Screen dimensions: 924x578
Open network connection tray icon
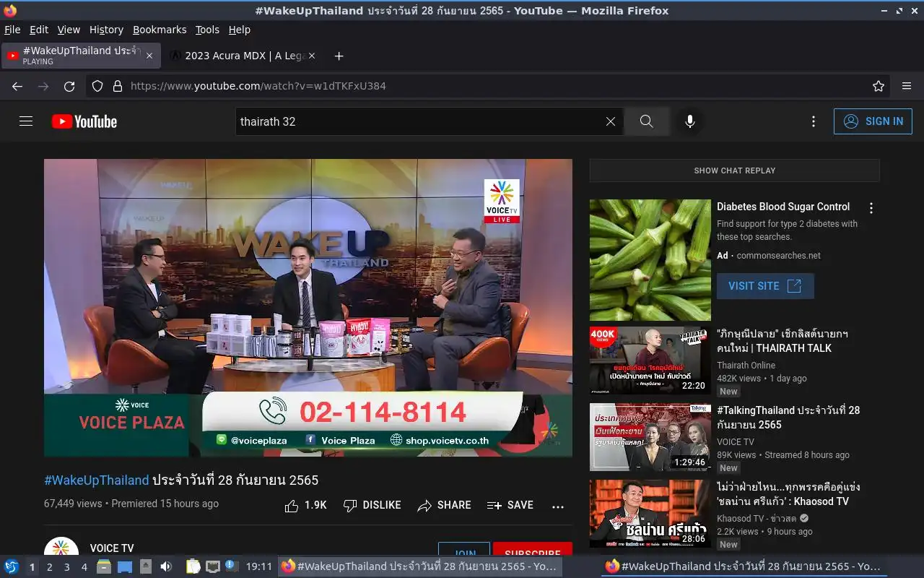click(212, 566)
